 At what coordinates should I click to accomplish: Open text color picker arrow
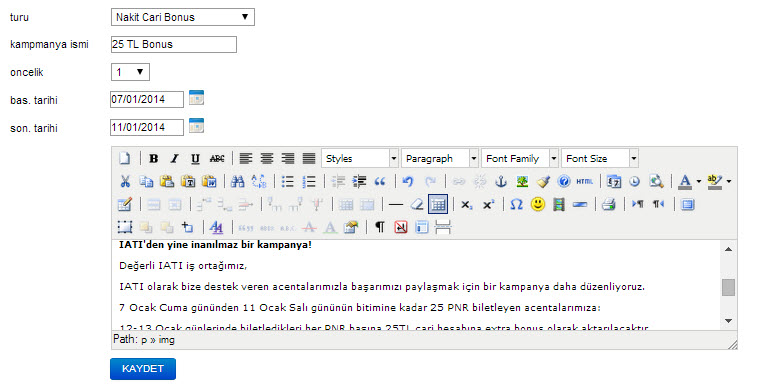pyautogui.click(x=699, y=182)
